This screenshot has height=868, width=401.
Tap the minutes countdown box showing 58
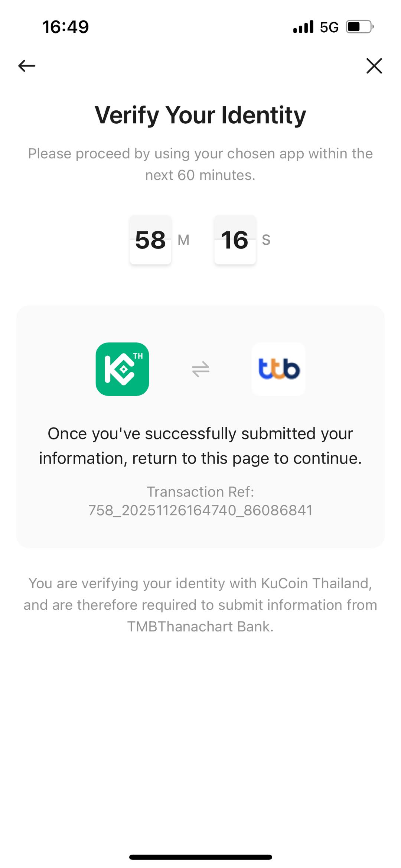click(x=150, y=240)
